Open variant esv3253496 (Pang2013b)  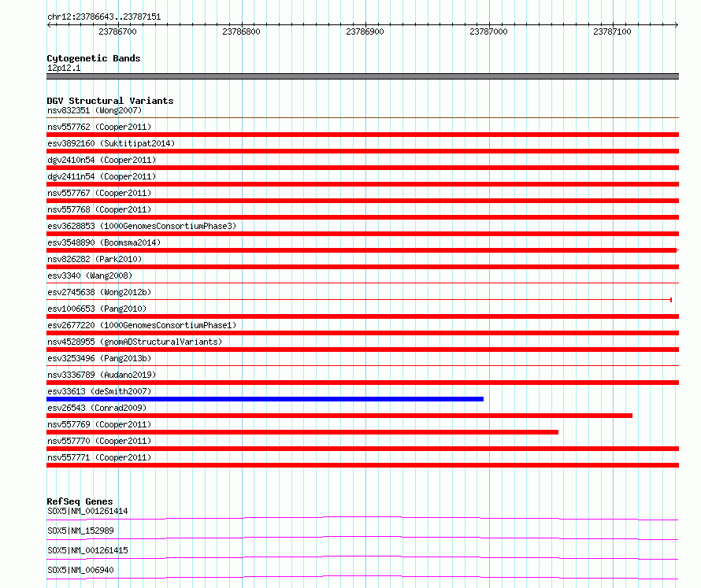99,358
